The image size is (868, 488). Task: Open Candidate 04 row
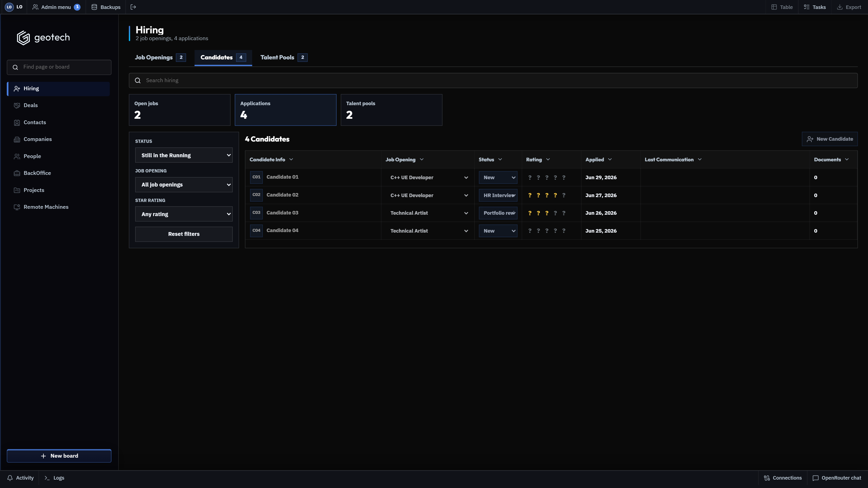(551, 231)
